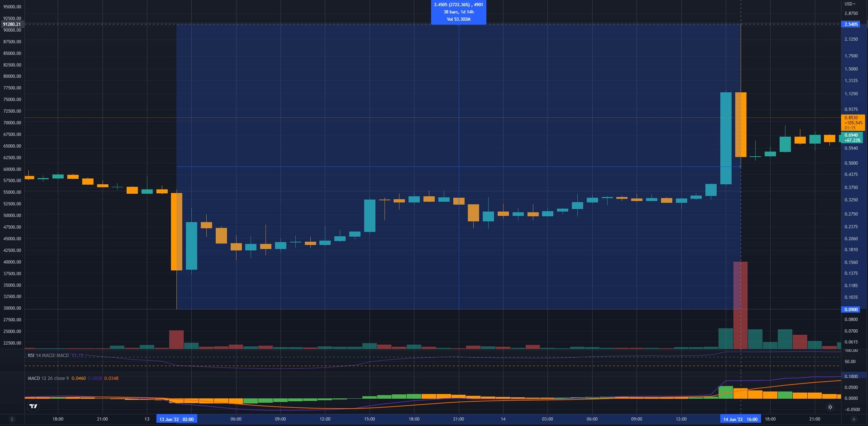This screenshot has height=426, width=868.
Task: Click the timezone 'Z' button in bottom corner
Action: click(12, 418)
